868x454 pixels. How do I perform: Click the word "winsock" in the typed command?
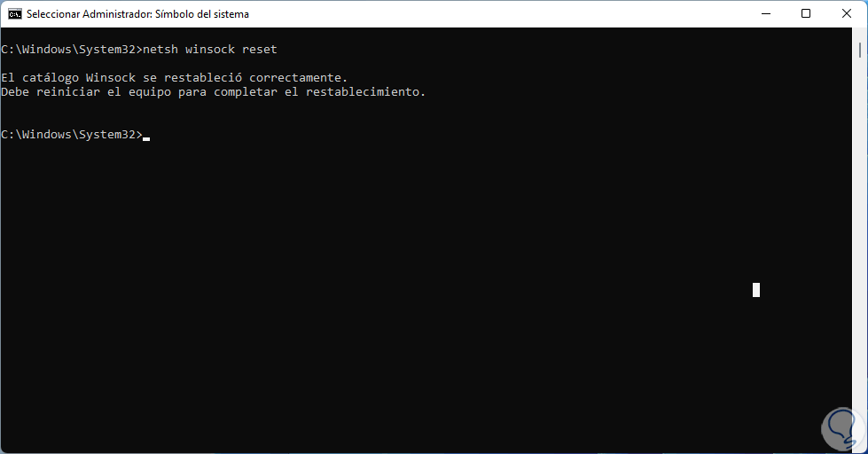point(210,50)
